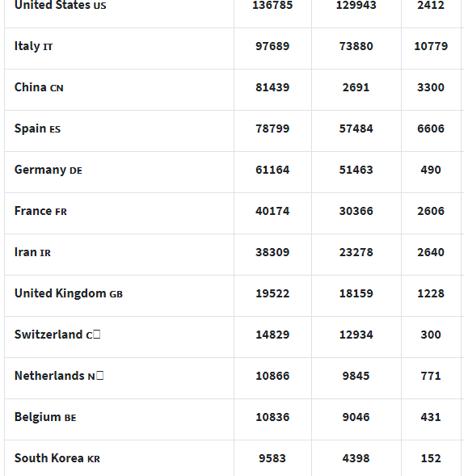464x476 pixels.
Task: Select Italy's 10779 value
Action: coord(431,46)
